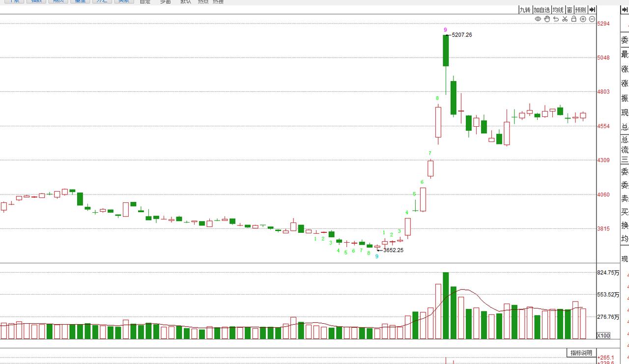629x364 pixels.
Task: Select the tall green candle at 5207.26
Action: click(446, 50)
